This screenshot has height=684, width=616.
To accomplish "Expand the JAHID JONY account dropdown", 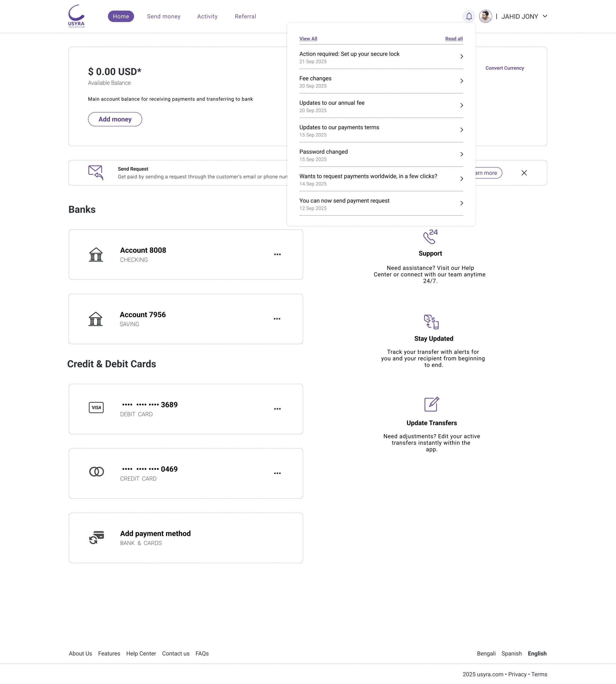I will coord(545,16).
